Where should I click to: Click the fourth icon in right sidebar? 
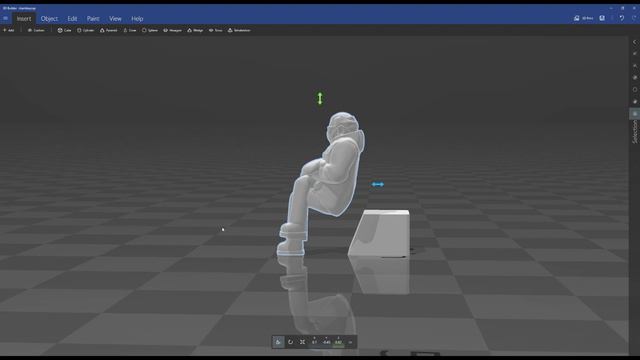click(635, 78)
